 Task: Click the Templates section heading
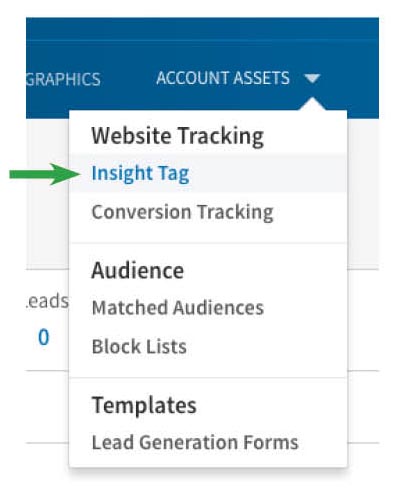pyautogui.click(x=144, y=405)
